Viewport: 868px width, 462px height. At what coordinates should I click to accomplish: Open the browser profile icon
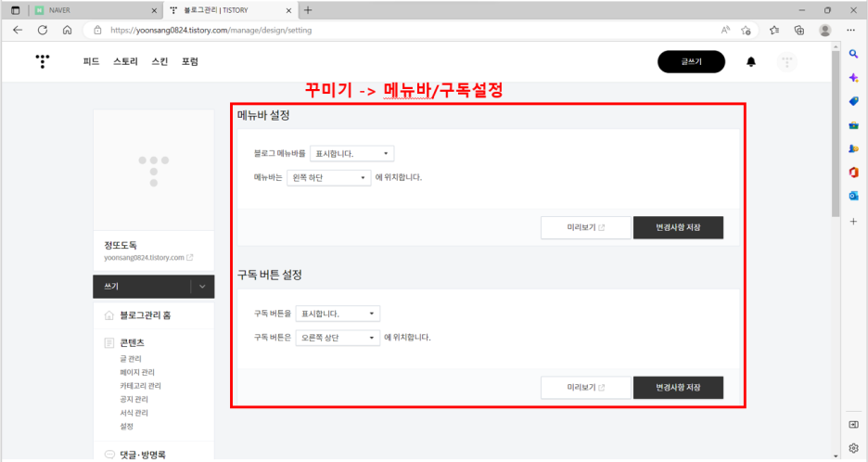point(824,30)
